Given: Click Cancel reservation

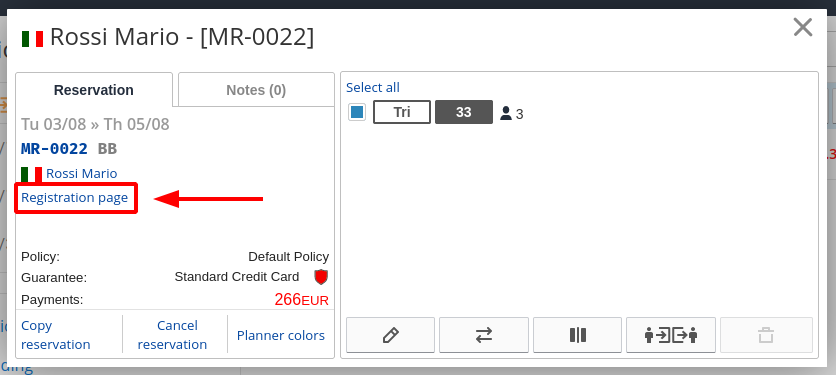Looking at the screenshot, I should pos(172,335).
